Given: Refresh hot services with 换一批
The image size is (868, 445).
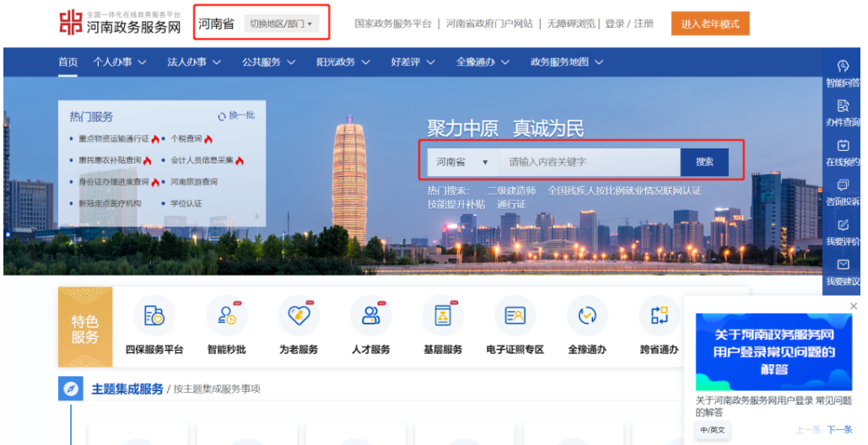Looking at the screenshot, I should 236,116.
